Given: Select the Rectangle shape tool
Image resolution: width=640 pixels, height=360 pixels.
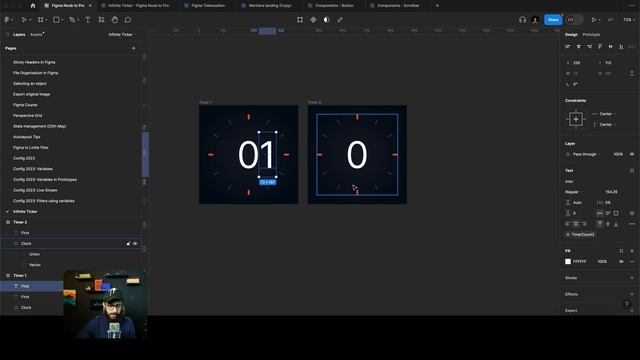Looking at the screenshot, I should [56, 20].
